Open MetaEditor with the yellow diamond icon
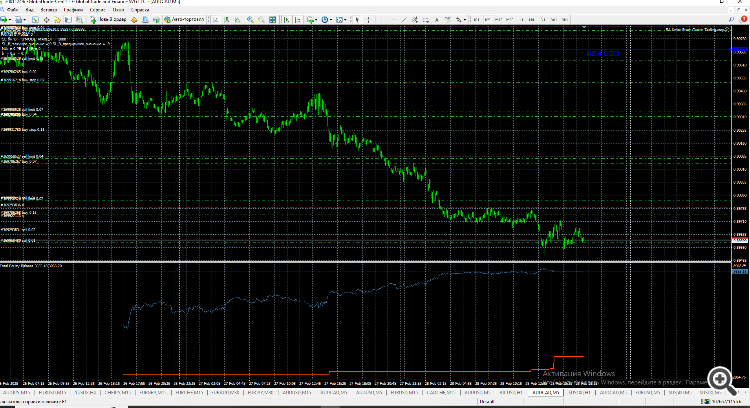The width and height of the screenshot is (750, 408). click(x=134, y=20)
